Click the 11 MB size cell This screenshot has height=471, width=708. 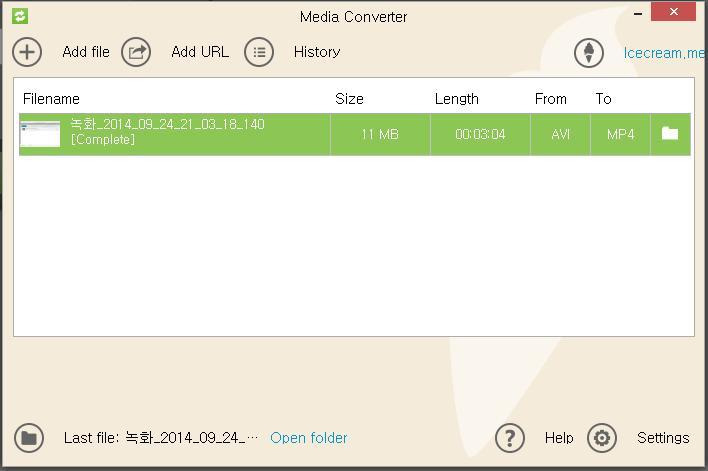coord(380,134)
